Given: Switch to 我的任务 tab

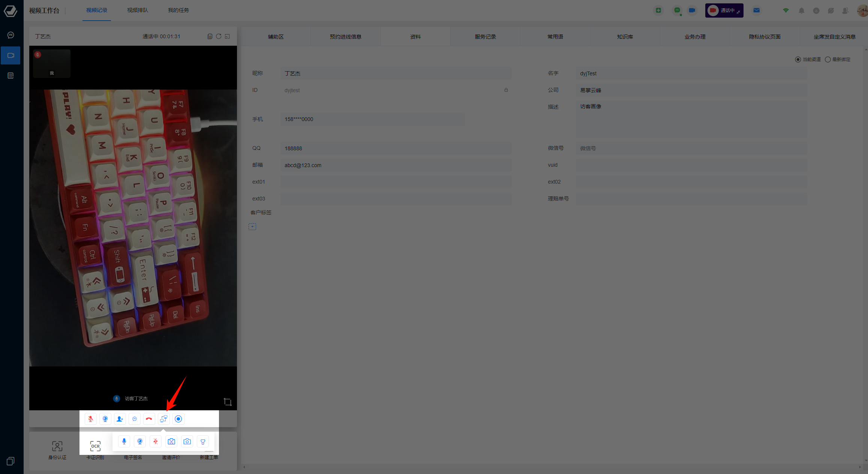Looking at the screenshot, I should coord(178,10).
